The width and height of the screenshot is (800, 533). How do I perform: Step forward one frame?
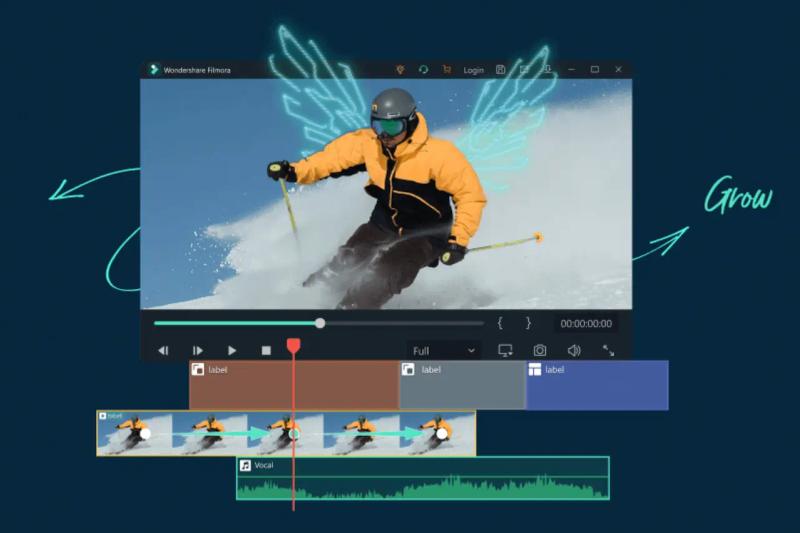[x=197, y=350]
